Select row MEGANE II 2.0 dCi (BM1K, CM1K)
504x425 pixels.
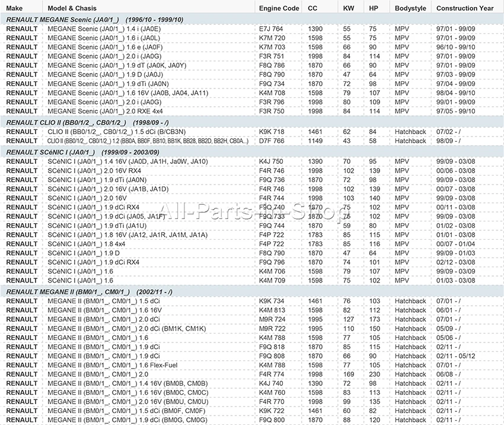coord(252,328)
